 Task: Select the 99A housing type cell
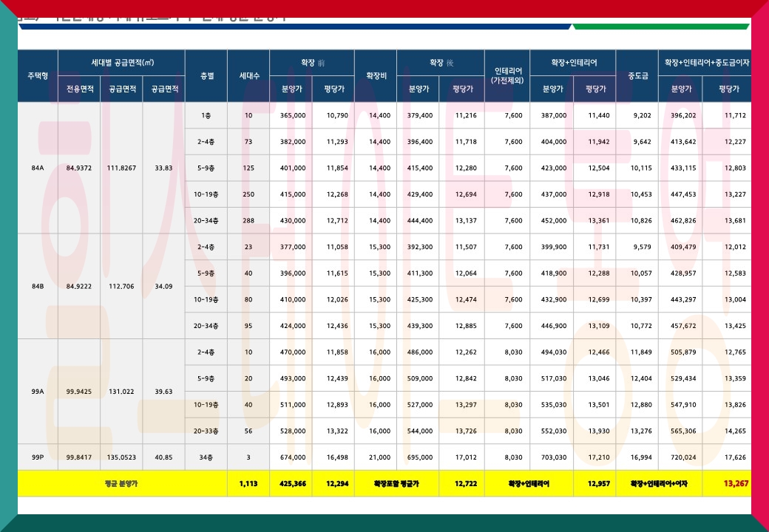pos(38,392)
